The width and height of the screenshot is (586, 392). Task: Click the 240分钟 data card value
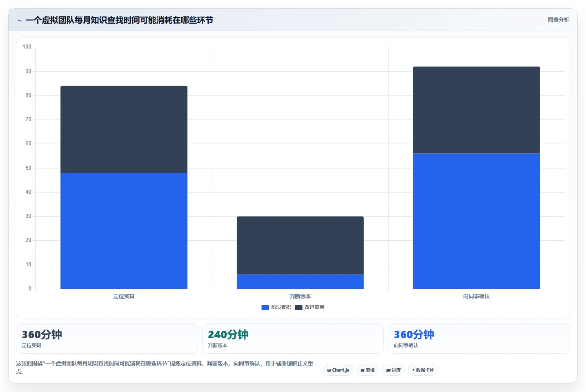click(x=228, y=334)
